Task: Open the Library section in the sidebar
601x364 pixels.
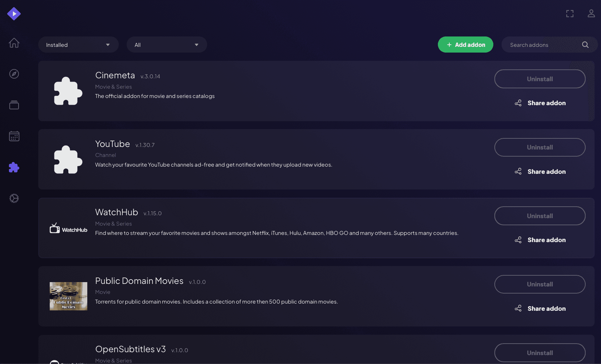Action: click(x=14, y=105)
